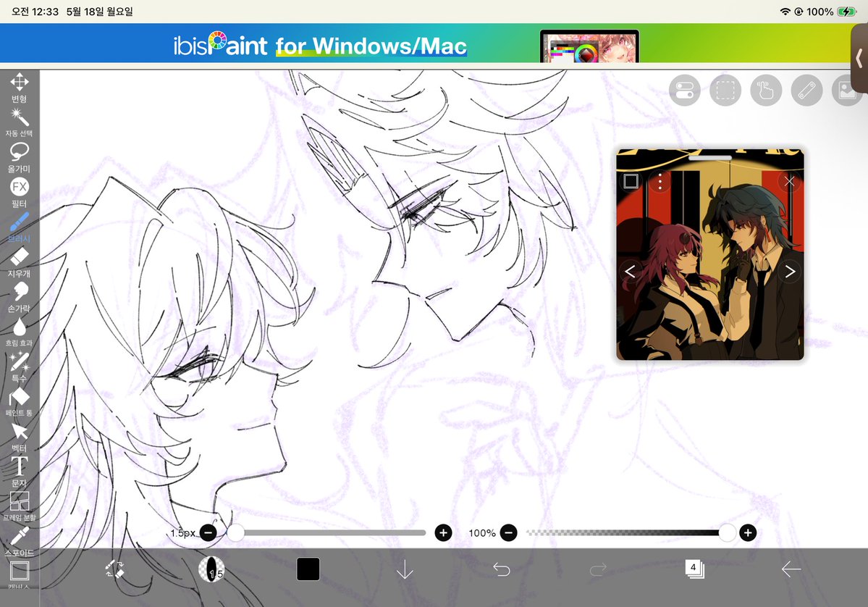Open the selection area dashed-square button
Screen dimensions: 868x607
(725, 91)
